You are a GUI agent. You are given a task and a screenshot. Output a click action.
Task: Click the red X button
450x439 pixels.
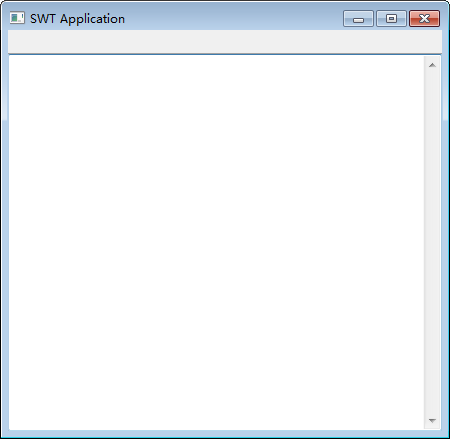click(424, 18)
